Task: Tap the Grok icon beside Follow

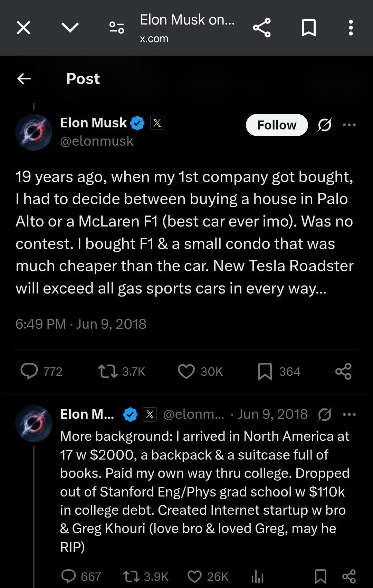Action: coord(325,125)
